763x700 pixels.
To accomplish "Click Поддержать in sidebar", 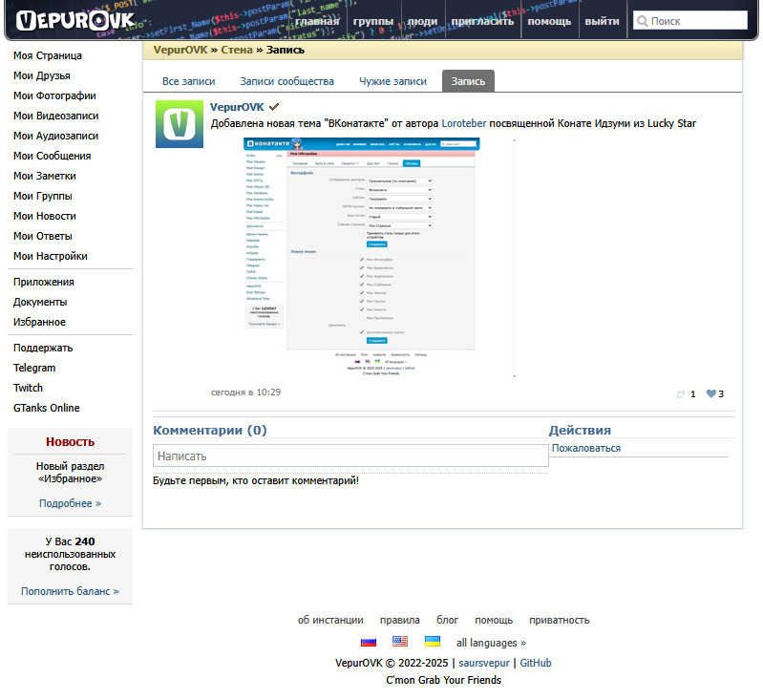I will pyautogui.click(x=43, y=348).
